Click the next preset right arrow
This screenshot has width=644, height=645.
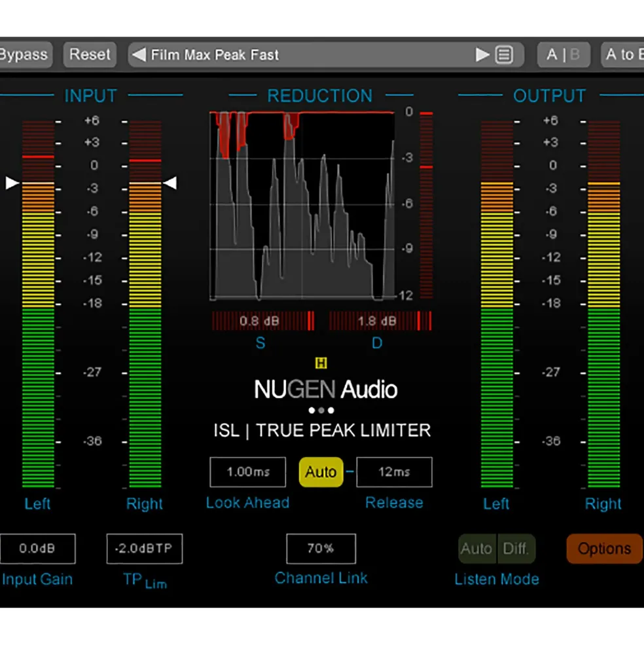[482, 55]
